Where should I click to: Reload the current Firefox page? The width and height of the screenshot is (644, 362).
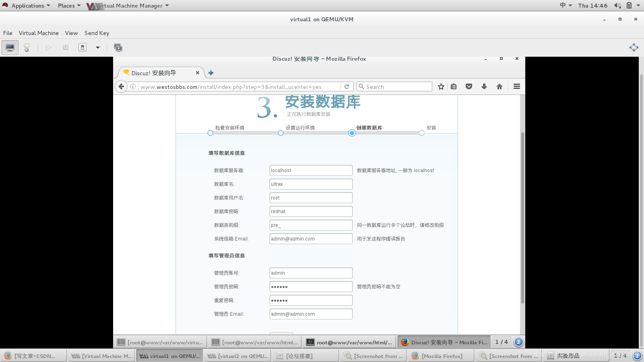pos(347,86)
